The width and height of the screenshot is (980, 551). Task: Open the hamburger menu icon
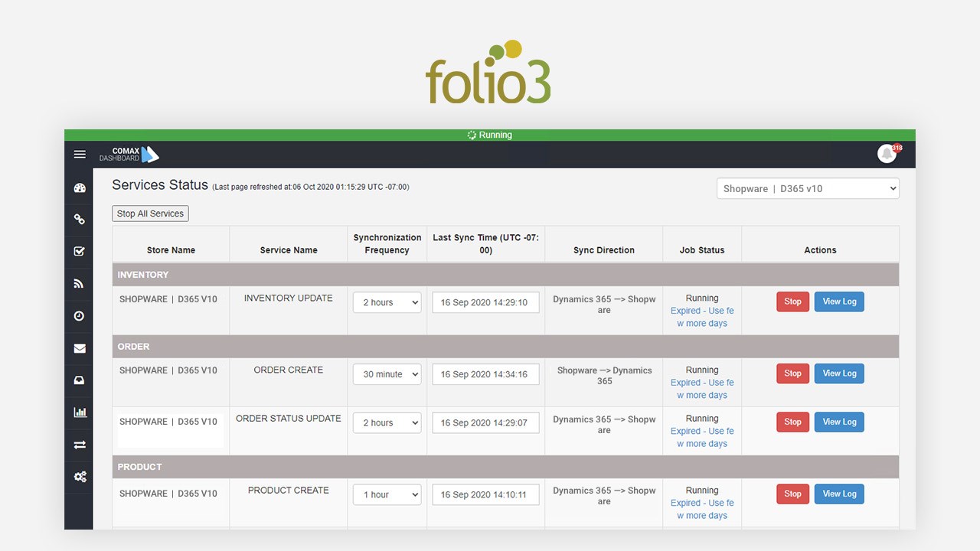click(80, 154)
